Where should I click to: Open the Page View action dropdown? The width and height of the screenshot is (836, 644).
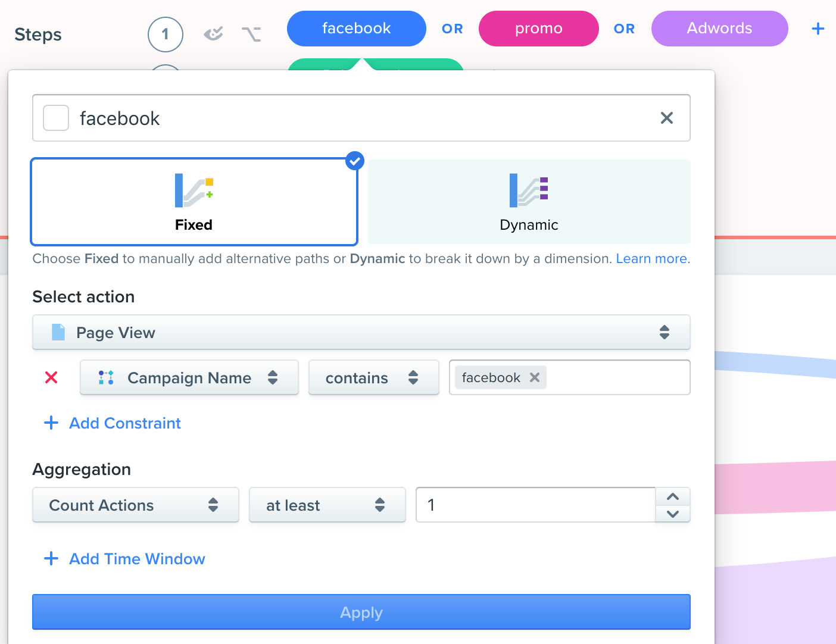point(361,332)
